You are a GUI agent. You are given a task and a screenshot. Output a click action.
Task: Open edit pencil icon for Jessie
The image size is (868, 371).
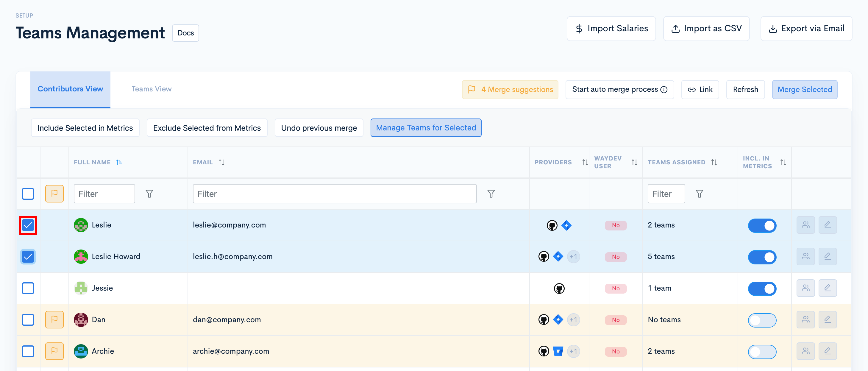pyautogui.click(x=828, y=288)
